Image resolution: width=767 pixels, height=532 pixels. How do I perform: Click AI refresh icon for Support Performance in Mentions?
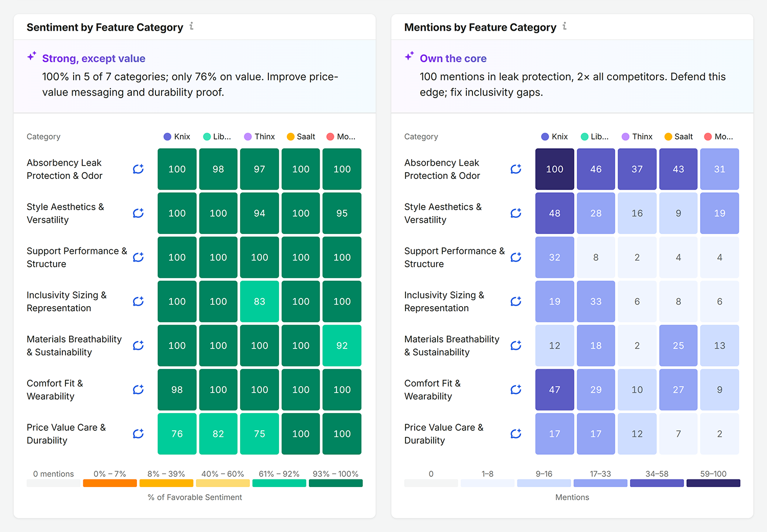pyautogui.click(x=516, y=257)
